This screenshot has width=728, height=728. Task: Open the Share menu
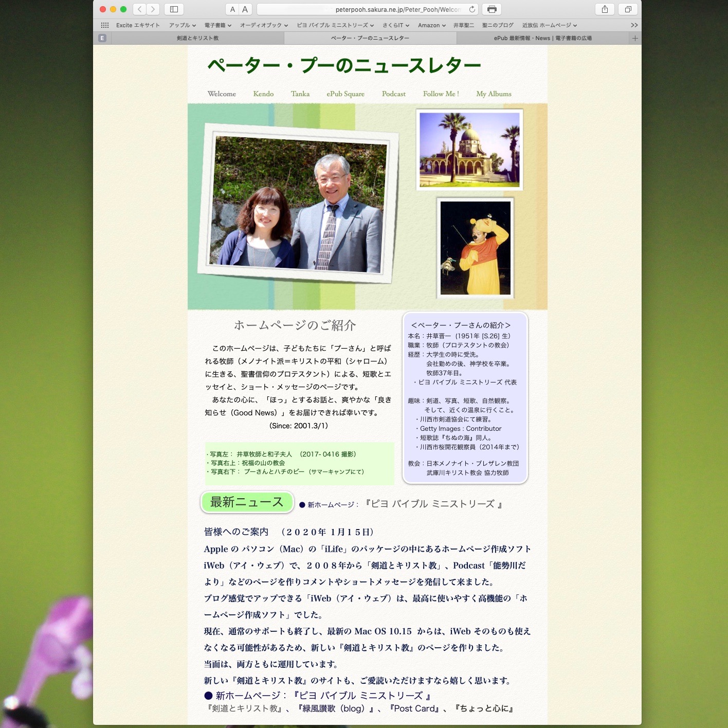605,9
